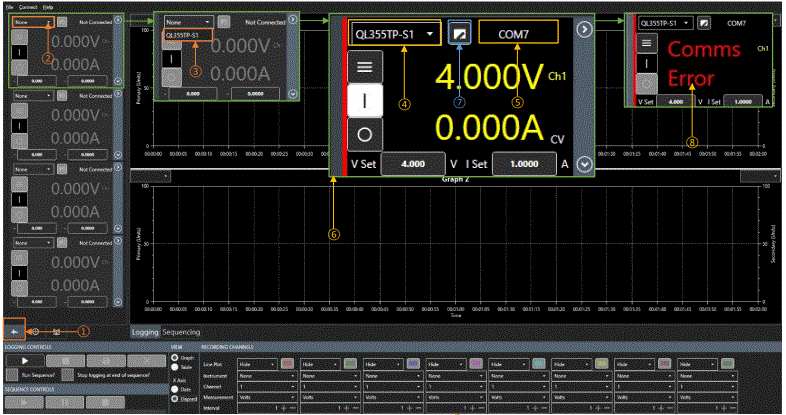Viewport: 786px width, 415px height.
Task: Choose QL355TP-S1 from the open instrument list
Action: tap(188, 35)
